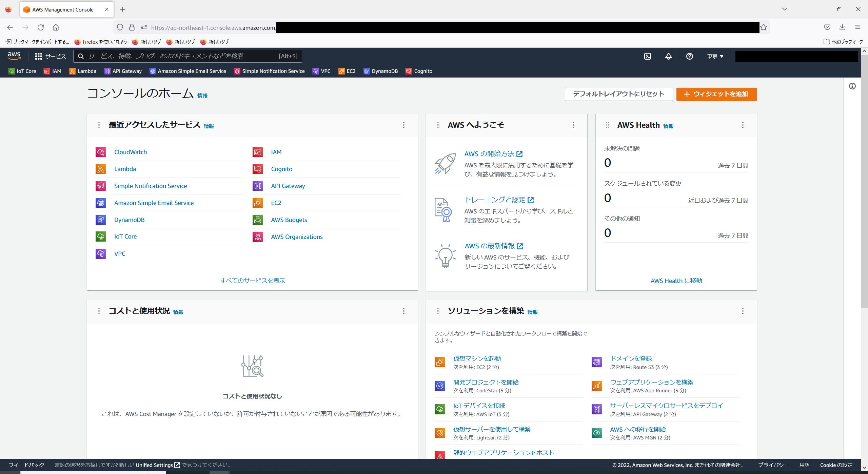Click the CloudWatch service icon

[x=101, y=152]
